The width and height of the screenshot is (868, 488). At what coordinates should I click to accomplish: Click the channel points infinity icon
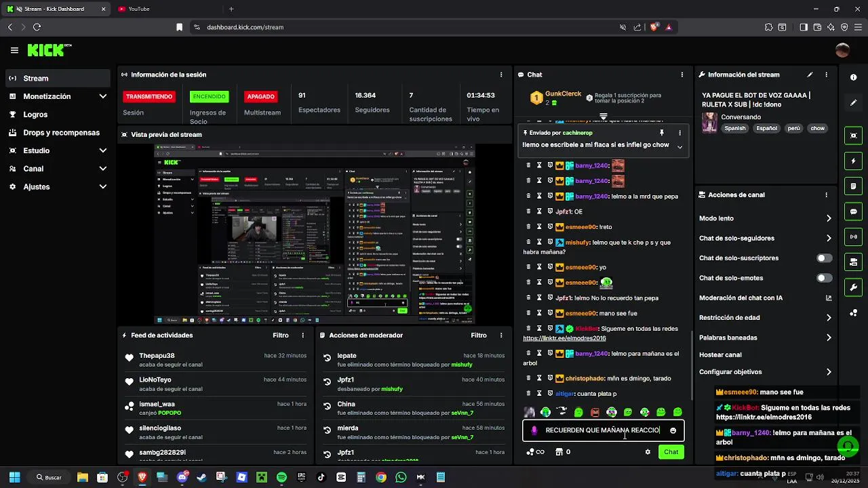click(536, 452)
